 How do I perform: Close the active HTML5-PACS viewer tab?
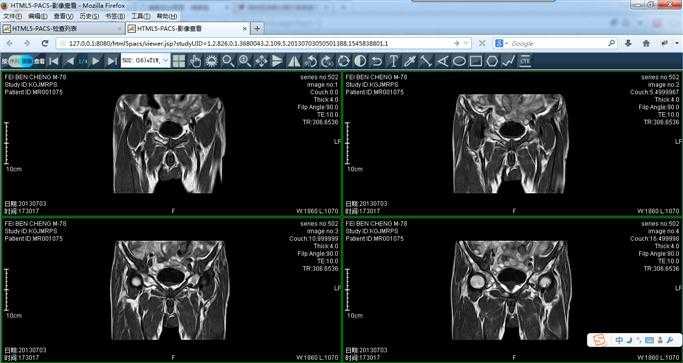point(245,29)
